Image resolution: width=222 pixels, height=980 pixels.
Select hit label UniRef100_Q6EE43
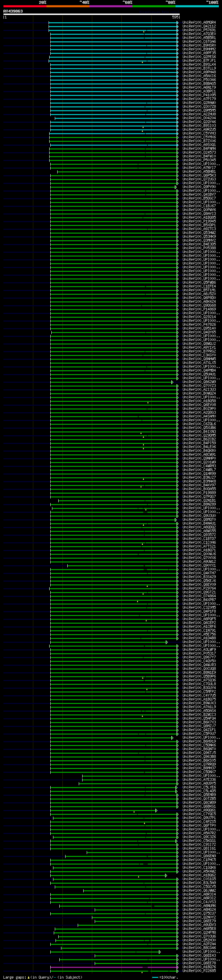click(x=199, y=956)
